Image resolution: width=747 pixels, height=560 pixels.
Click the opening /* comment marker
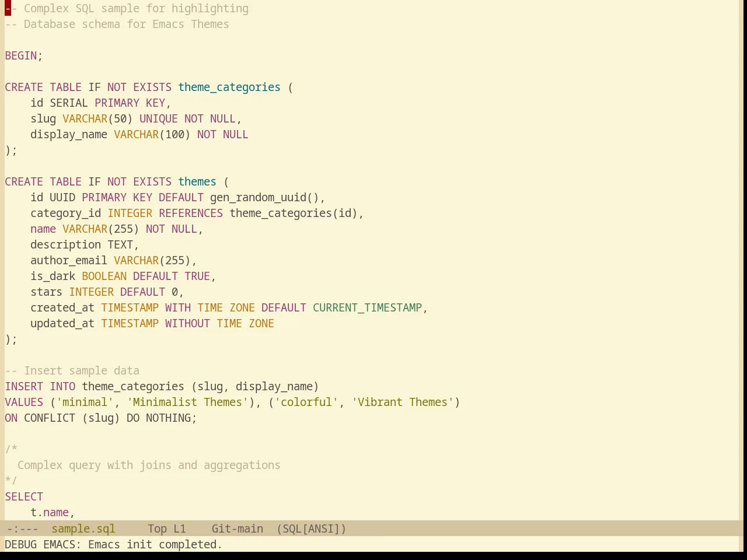point(11,449)
